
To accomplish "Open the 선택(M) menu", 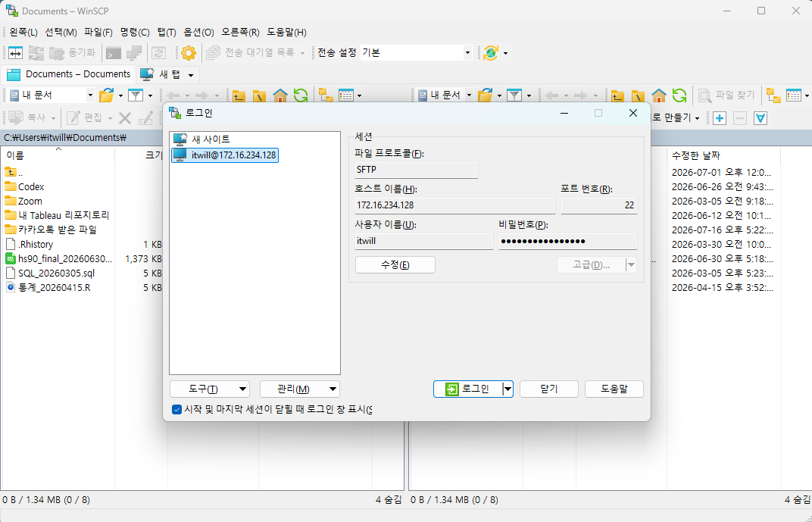I will pyautogui.click(x=61, y=32).
